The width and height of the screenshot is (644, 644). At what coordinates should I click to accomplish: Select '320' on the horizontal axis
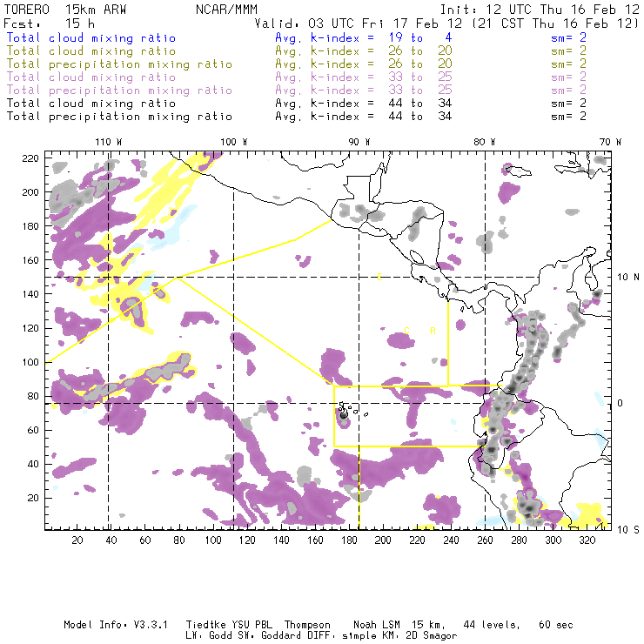(x=587, y=540)
